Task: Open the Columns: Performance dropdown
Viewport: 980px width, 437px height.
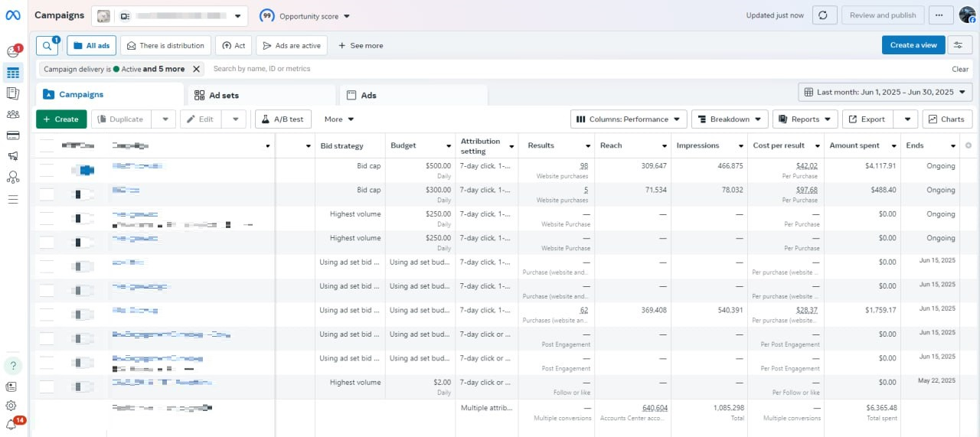Action: tap(629, 119)
